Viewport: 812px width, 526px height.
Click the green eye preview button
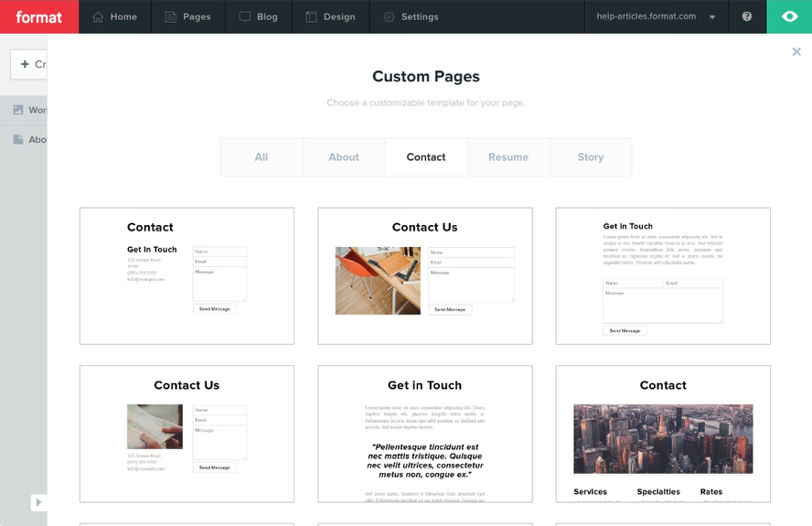pyautogui.click(x=789, y=16)
